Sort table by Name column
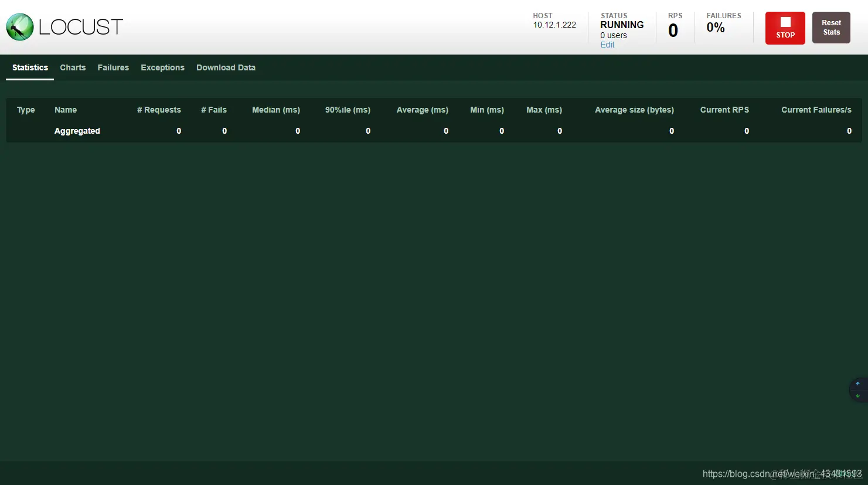 (66, 110)
